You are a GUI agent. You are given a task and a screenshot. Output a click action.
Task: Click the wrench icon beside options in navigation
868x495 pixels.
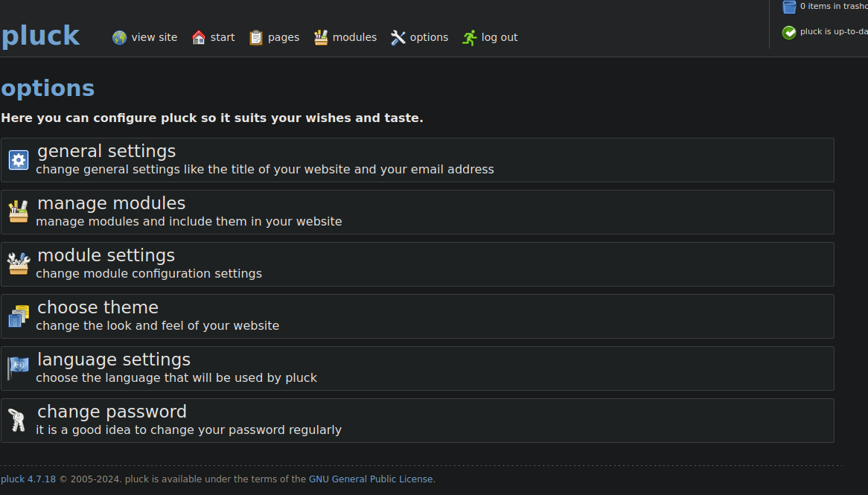pyautogui.click(x=398, y=38)
